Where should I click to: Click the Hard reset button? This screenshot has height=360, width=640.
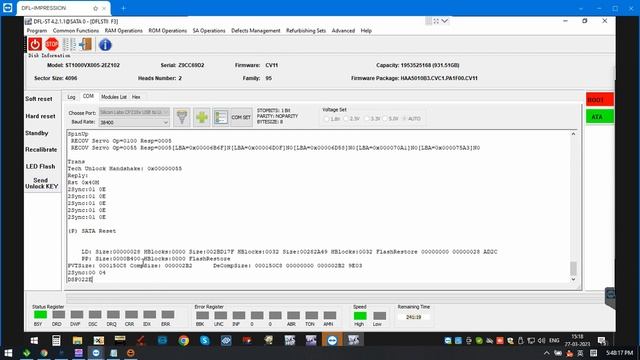coord(40,116)
